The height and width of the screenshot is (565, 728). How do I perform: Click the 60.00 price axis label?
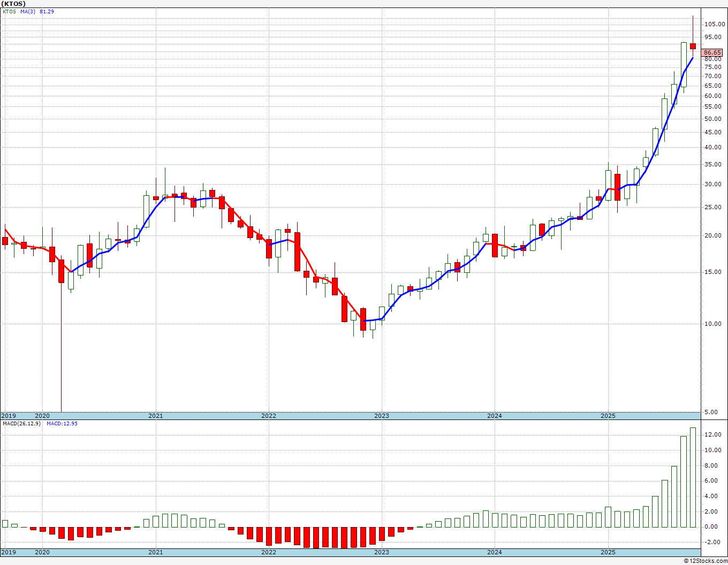point(714,96)
